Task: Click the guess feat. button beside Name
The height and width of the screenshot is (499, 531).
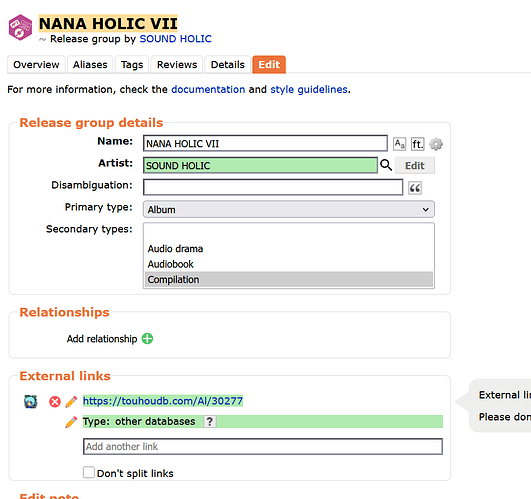Action: 417,144
